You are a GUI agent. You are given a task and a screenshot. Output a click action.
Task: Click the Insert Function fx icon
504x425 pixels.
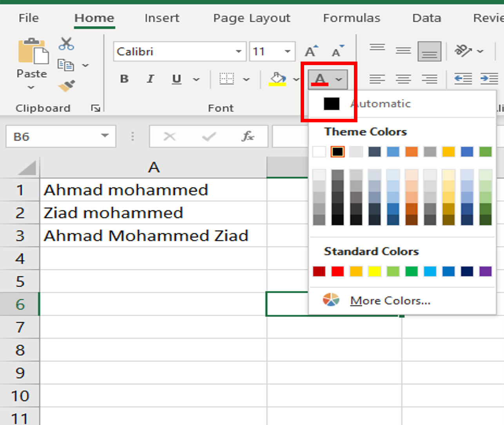[248, 136]
